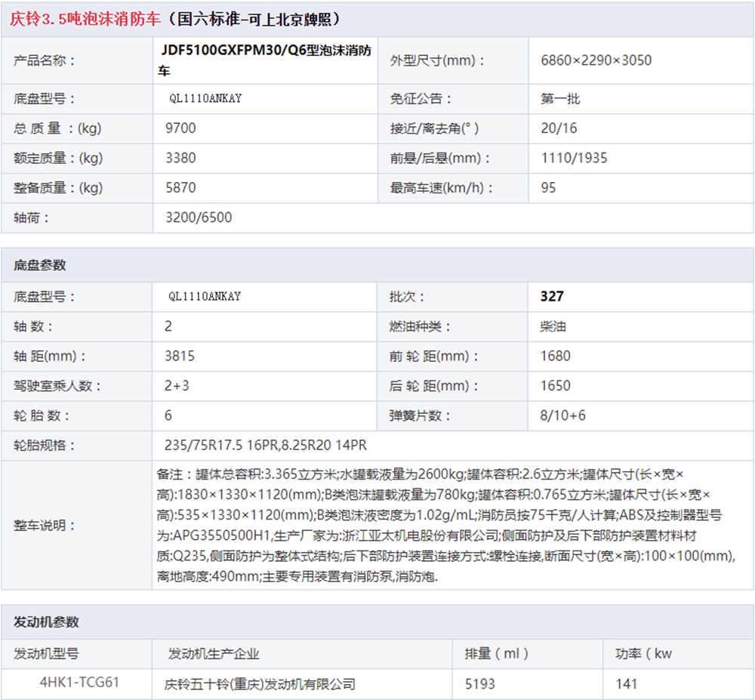Click the 驾驶室乘人数 label
The width and height of the screenshot is (755, 700).
point(57,386)
